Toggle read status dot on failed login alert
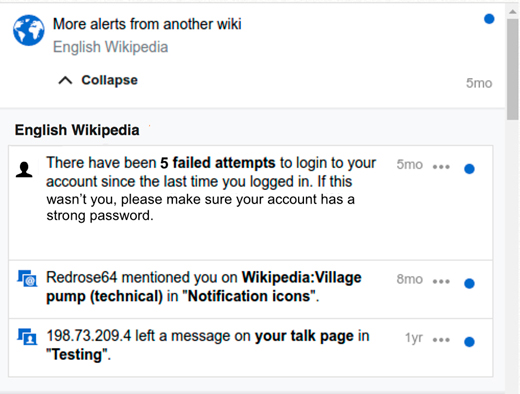 (x=469, y=169)
